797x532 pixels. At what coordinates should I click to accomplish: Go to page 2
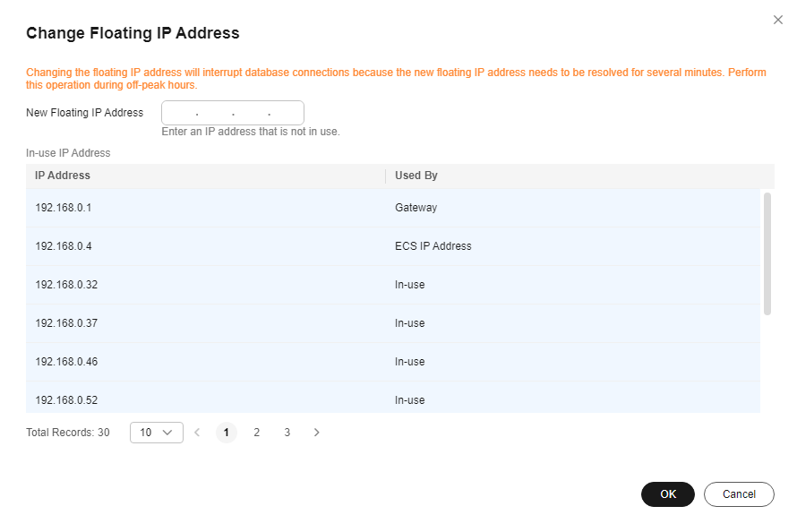tap(257, 433)
